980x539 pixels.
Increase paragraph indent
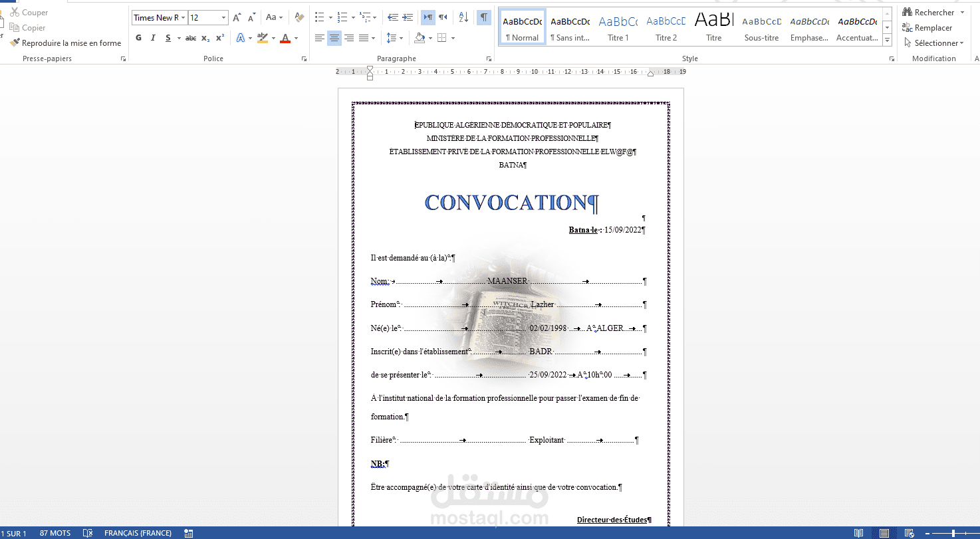click(x=407, y=18)
